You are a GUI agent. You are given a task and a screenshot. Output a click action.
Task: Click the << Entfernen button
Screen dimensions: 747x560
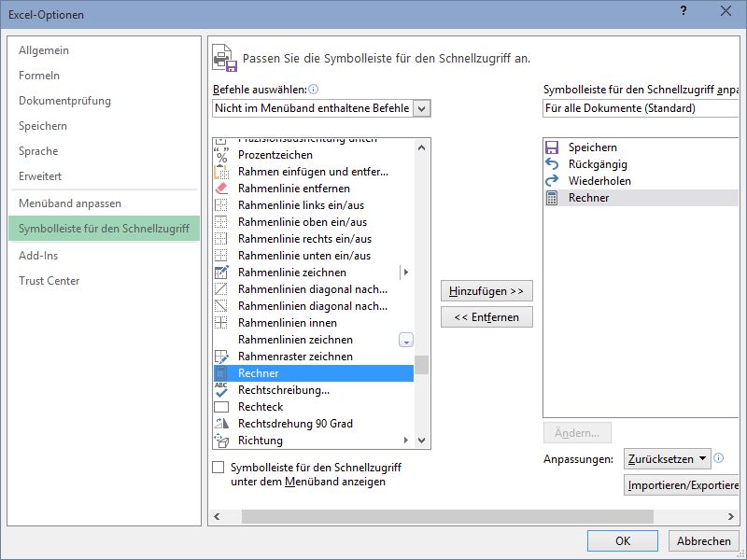486,317
